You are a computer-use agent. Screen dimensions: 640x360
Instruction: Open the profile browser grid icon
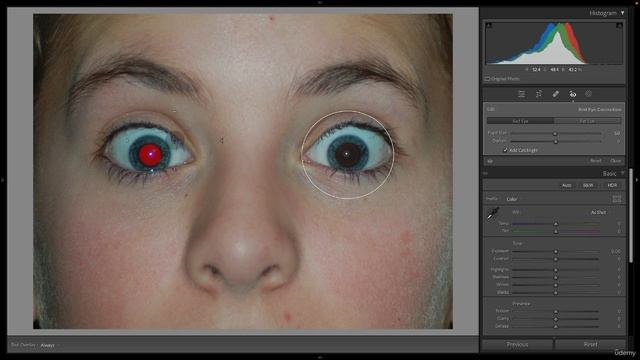pos(616,199)
